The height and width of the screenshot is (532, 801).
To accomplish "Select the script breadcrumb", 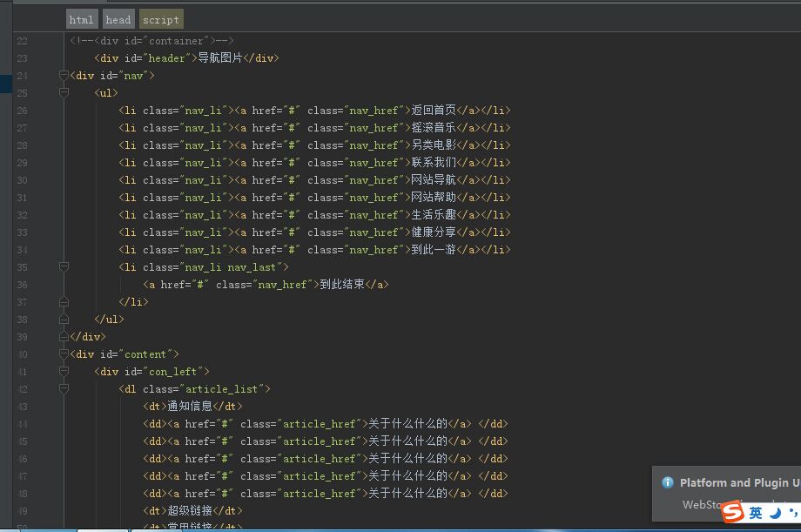I will 160,19.
